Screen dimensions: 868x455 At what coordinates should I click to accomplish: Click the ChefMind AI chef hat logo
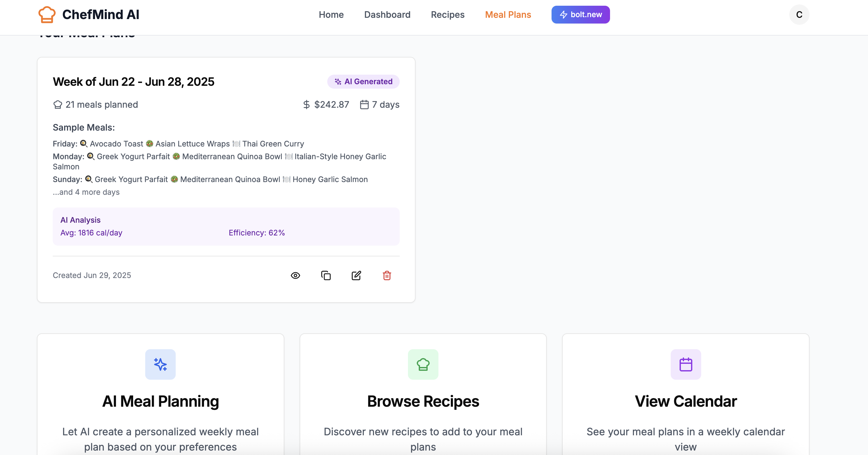(46, 15)
